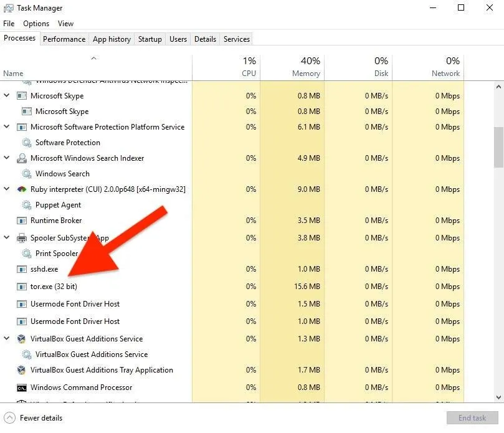The image size is (504, 433).
Task: Click the gear icon next to Windows Search
Action: pos(26,174)
